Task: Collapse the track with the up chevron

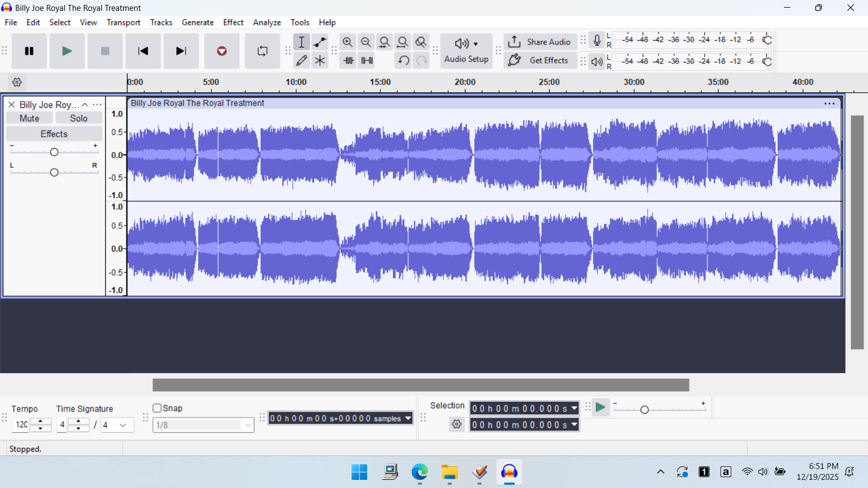Action: click(x=85, y=105)
